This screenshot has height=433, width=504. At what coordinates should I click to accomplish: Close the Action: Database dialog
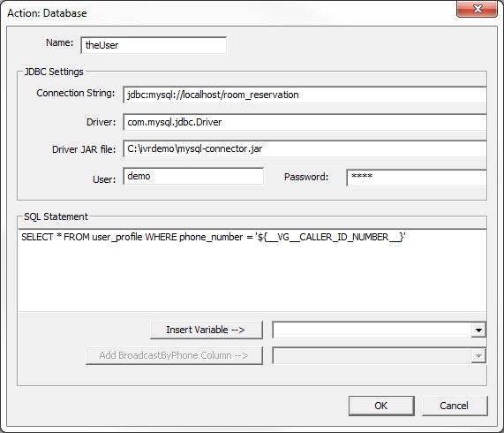pyautogui.click(x=477, y=9)
